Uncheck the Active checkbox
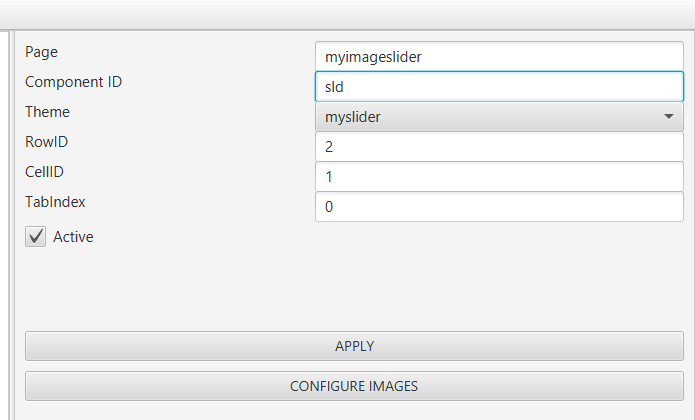695x420 pixels. (36, 237)
